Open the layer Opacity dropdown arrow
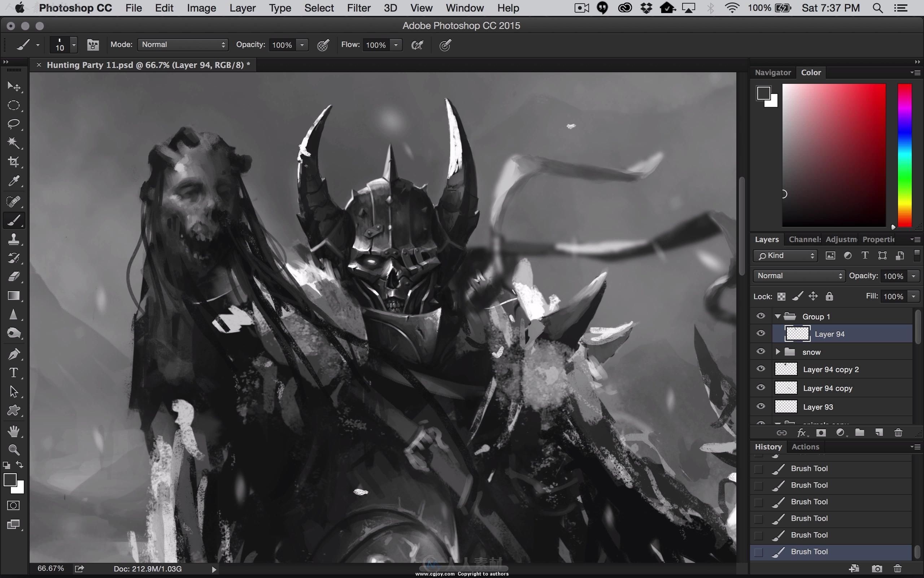The image size is (924, 578). pyautogui.click(x=914, y=276)
